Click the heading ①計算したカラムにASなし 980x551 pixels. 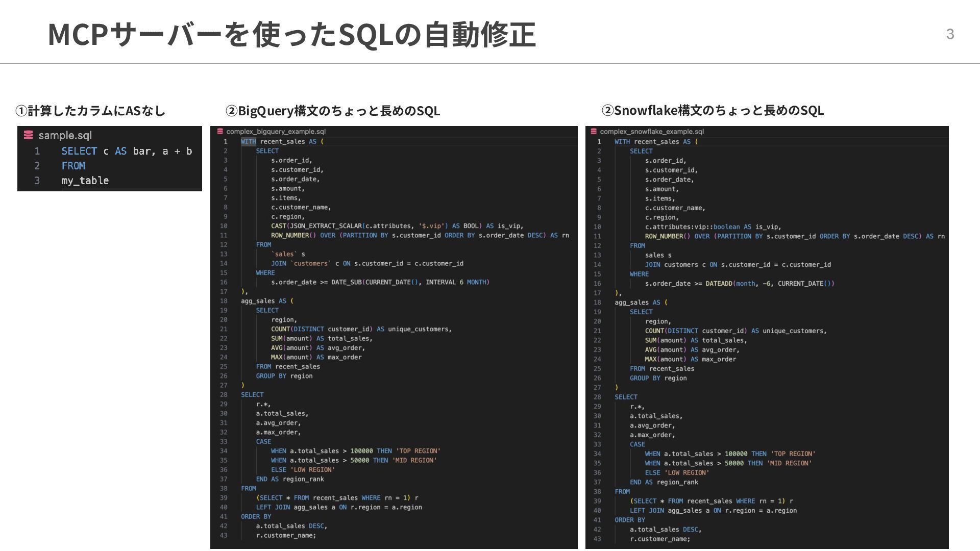(x=90, y=111)
